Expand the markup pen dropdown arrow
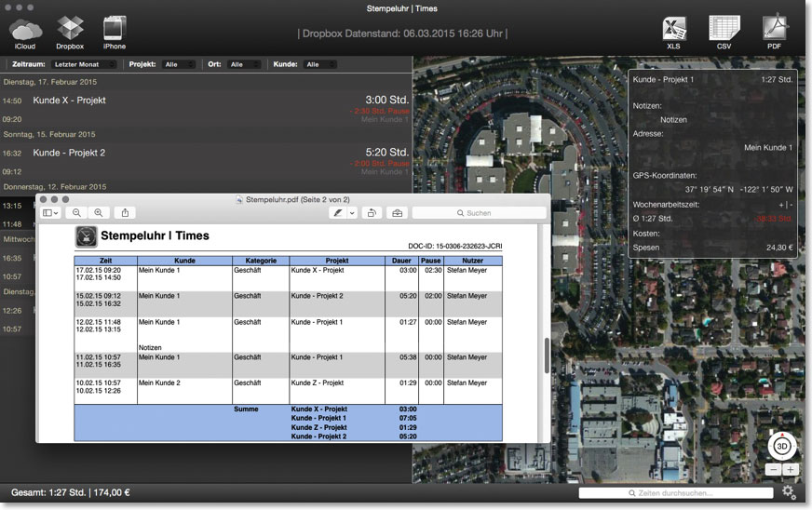Viewport: 812px width, 510px height. [352, 213]
